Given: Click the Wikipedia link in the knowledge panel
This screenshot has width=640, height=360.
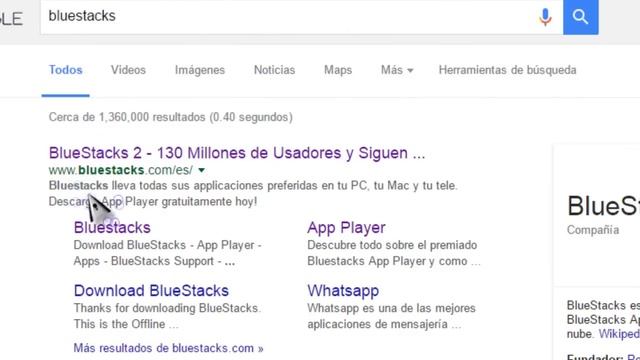Looking at the screenshot, I should (619, 334).
